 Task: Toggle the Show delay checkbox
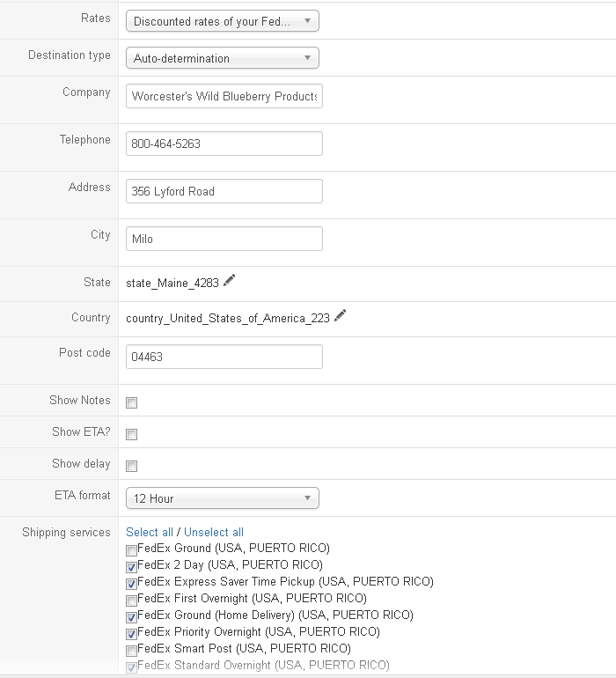click(132, 467)
